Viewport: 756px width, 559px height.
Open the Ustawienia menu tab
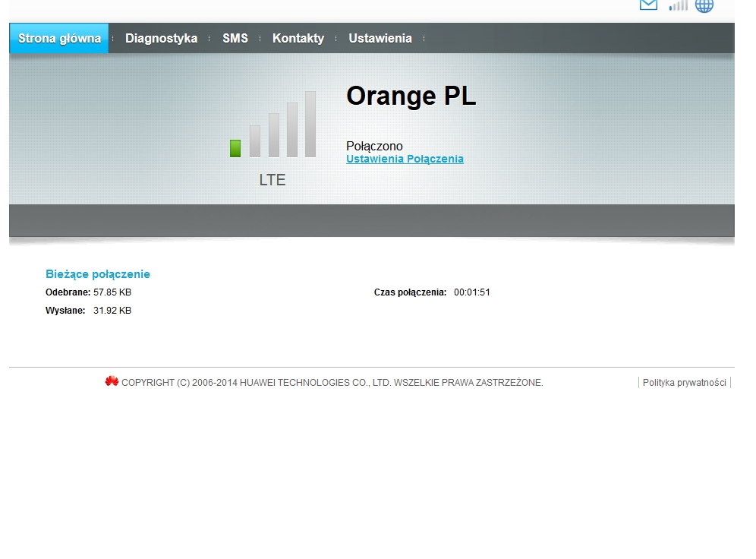pos(380,38)
